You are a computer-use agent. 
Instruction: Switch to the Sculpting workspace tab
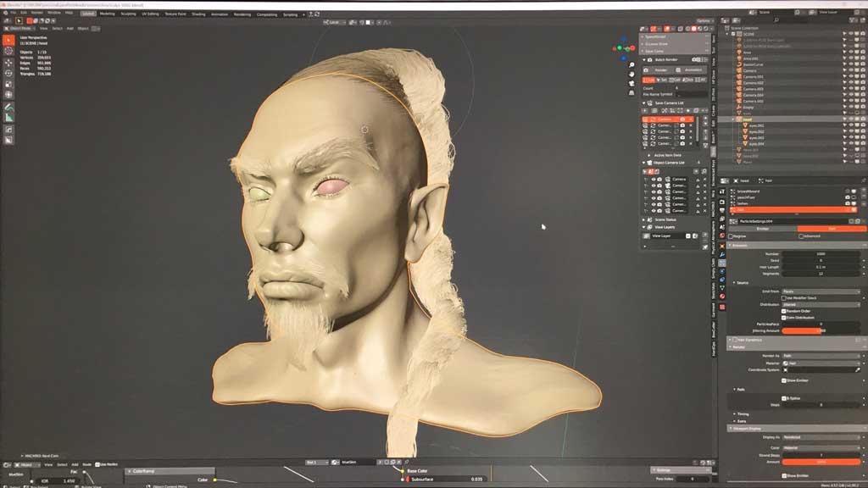click(x=129, y=14)
